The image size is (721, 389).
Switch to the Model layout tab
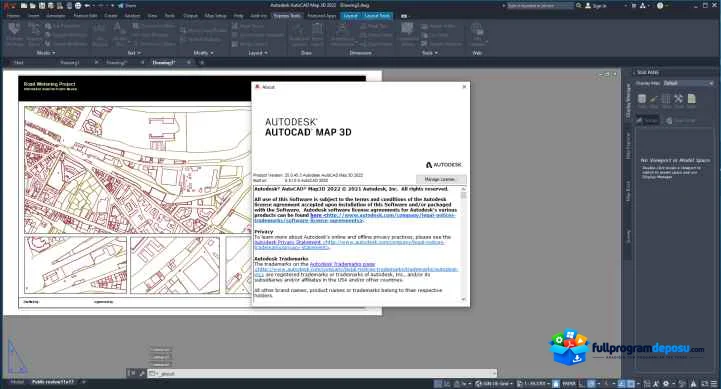tap(17, 382)
